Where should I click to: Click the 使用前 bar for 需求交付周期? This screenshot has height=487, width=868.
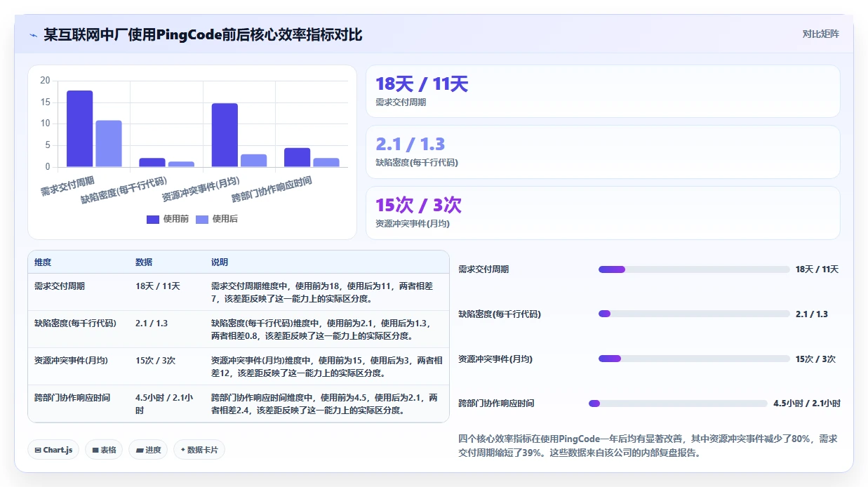(x=79, y=128)
